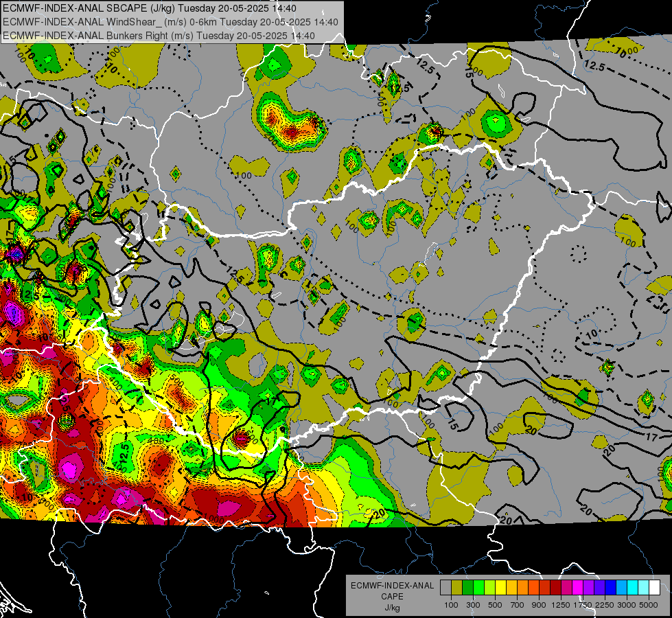
Task: Pick the cyan swatch right of 3000
Action: [633, 587]
